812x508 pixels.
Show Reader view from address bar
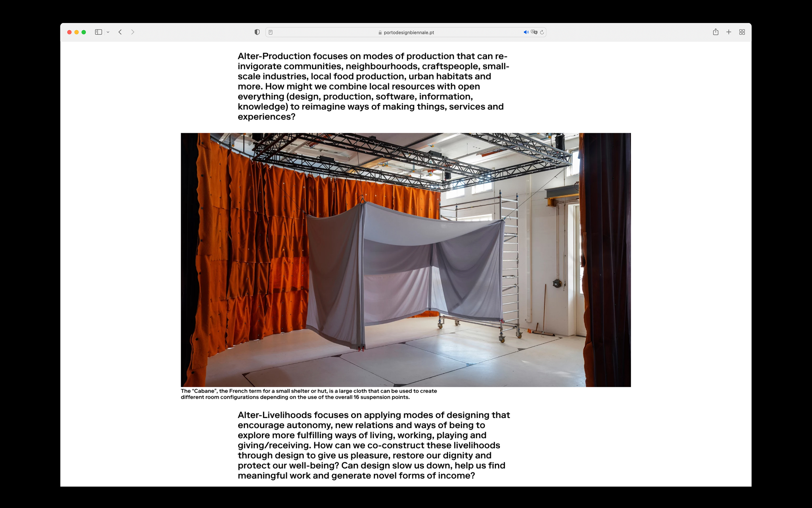coord(271,32)
